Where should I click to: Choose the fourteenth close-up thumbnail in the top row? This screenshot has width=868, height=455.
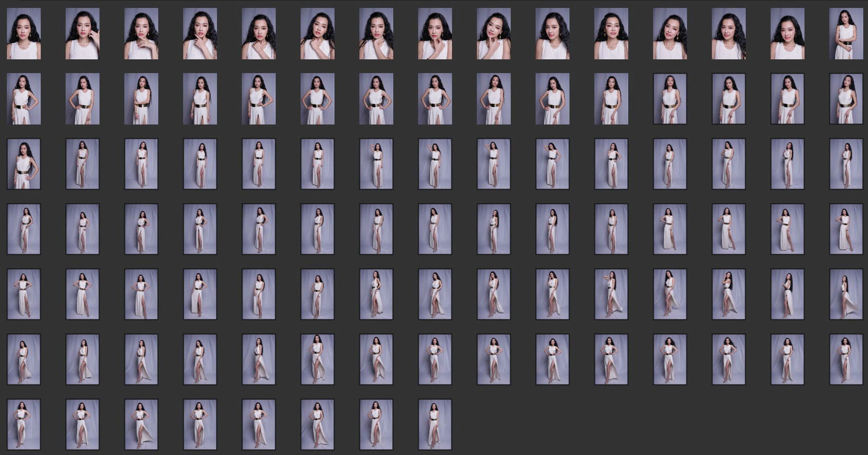pyautogui.click(x=788, y=33)
